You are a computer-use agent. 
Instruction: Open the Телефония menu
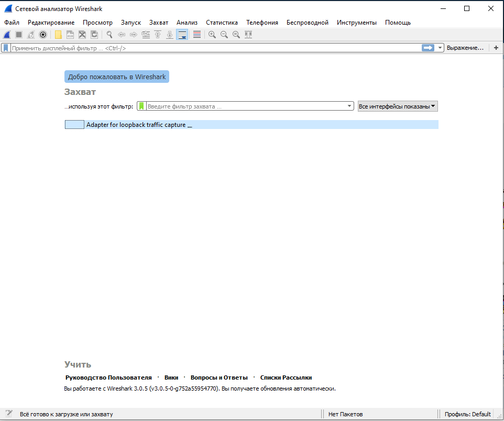[x=262, y=23]
